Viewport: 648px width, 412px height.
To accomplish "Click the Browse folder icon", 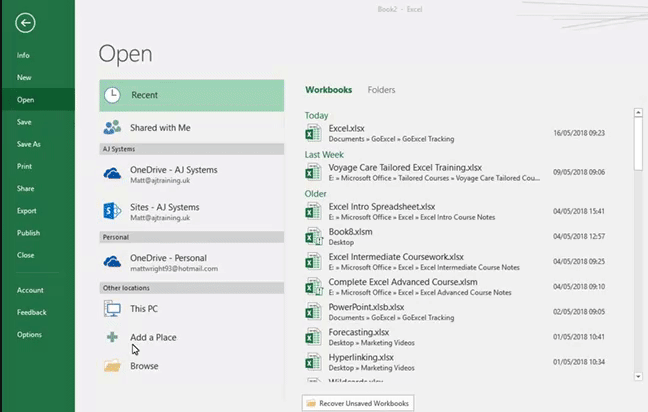I will click(112, 366).
